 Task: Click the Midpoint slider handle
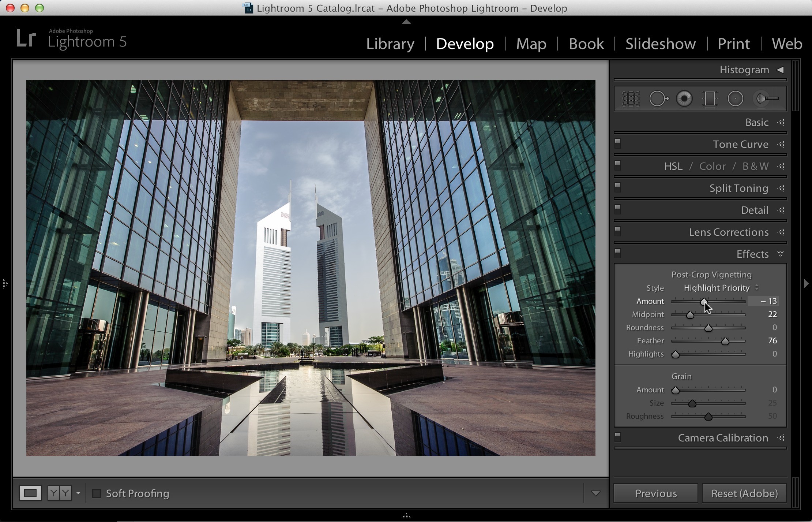click(690, 315)
